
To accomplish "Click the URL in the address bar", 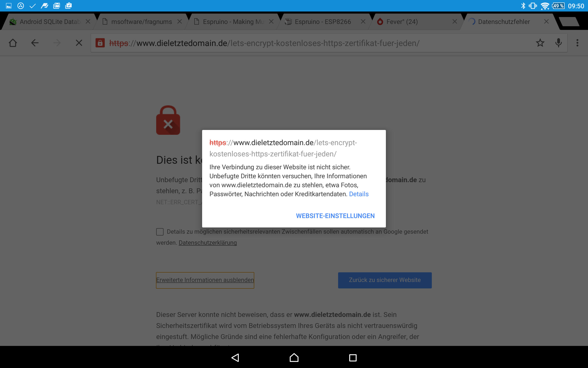I will 264,43.
